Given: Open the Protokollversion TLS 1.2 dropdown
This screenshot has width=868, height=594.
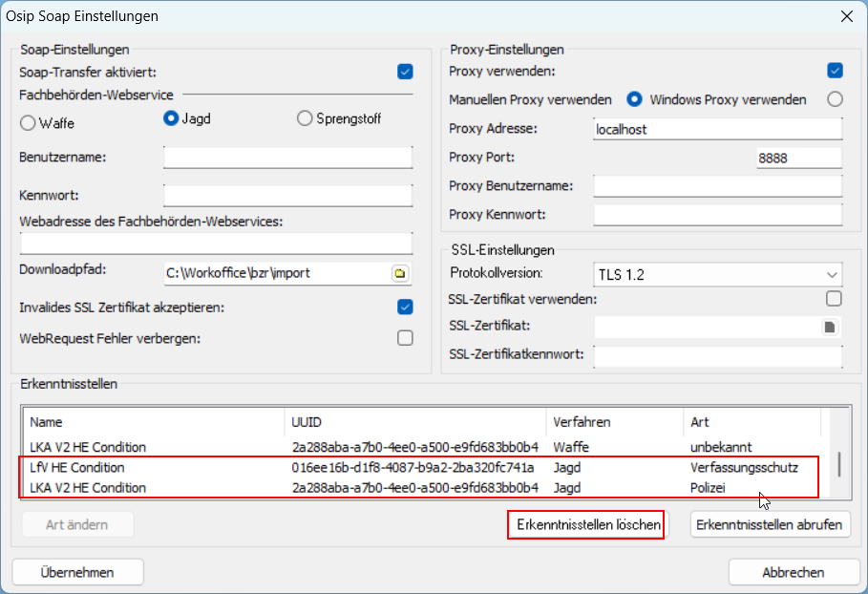Looking at the screenshot, I should click(x=717, y=274).
